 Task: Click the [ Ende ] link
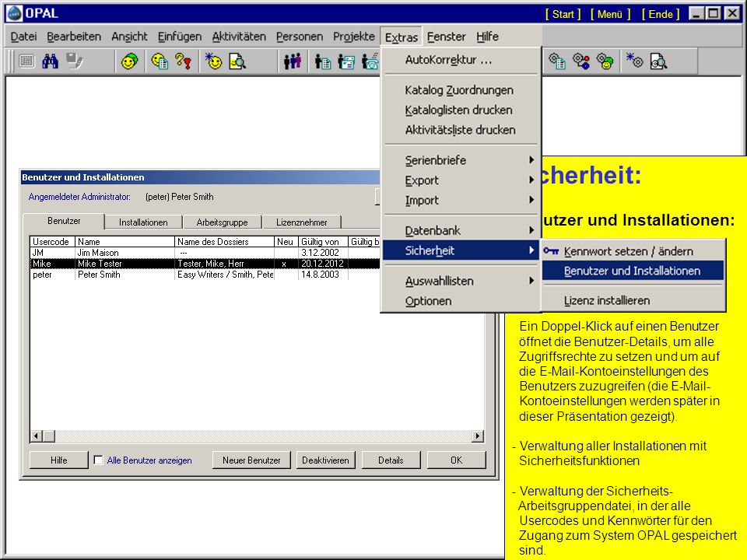(x=661, y=14)
